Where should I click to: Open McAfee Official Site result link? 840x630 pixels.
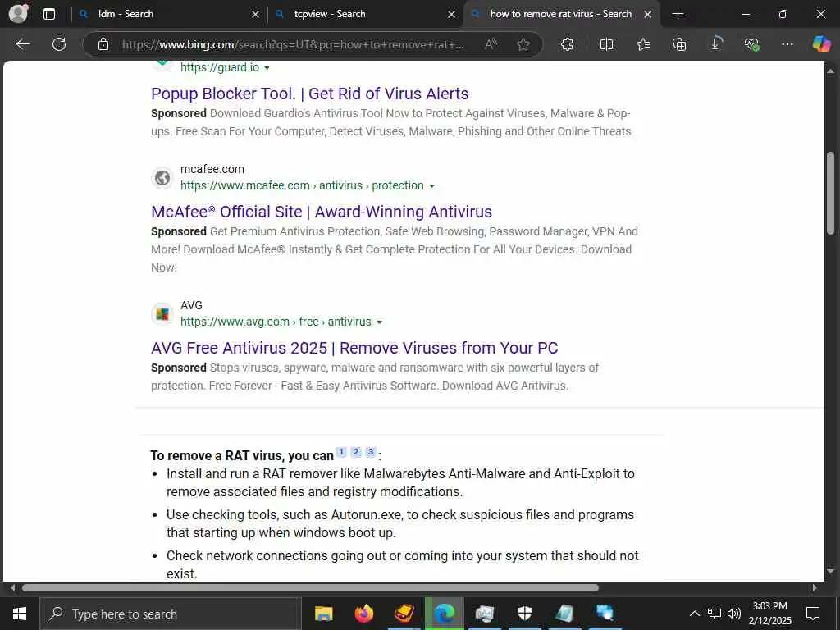322,212
